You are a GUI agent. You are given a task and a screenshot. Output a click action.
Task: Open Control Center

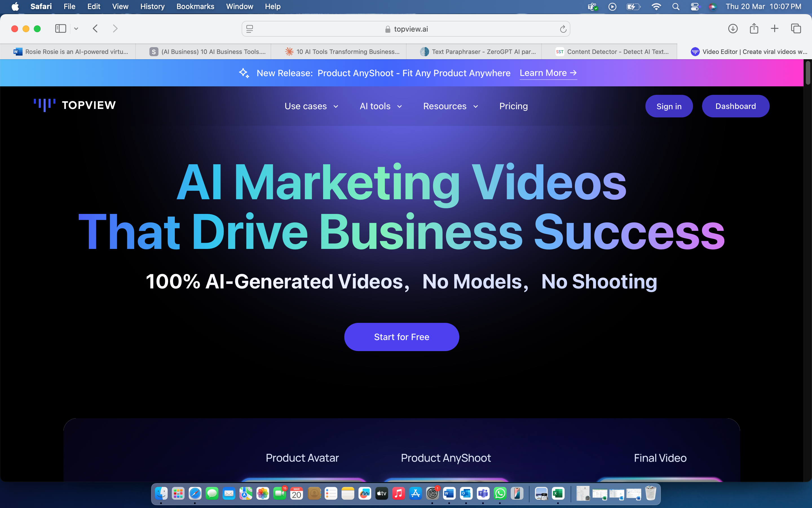tap(694, 6)
